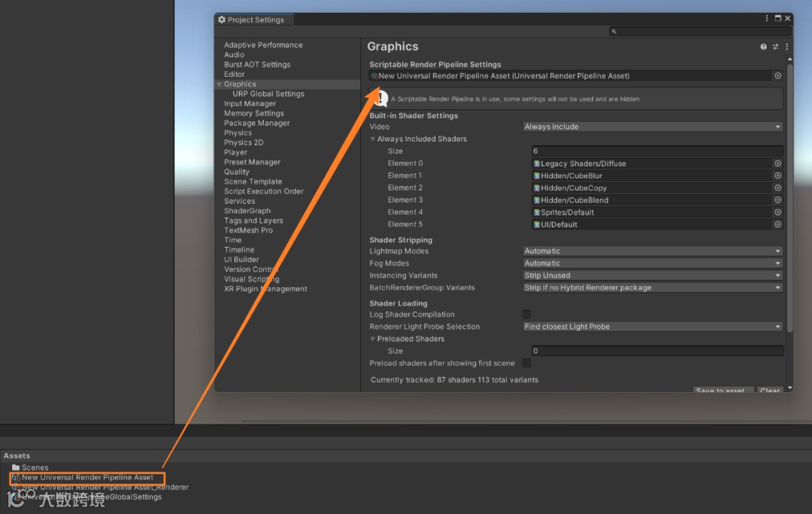Select New Universal Render Pipeline Asset_Renderer file
This screenshot has height=514, width=812.
coord(105,487)
